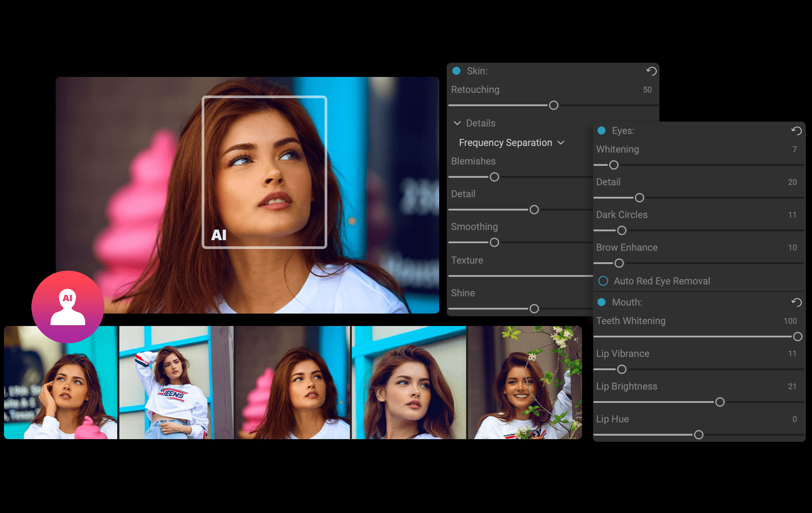Click the Dark Circles slider handle
The height and width of the screenshot is (513, 812).
tap(622, 230)
